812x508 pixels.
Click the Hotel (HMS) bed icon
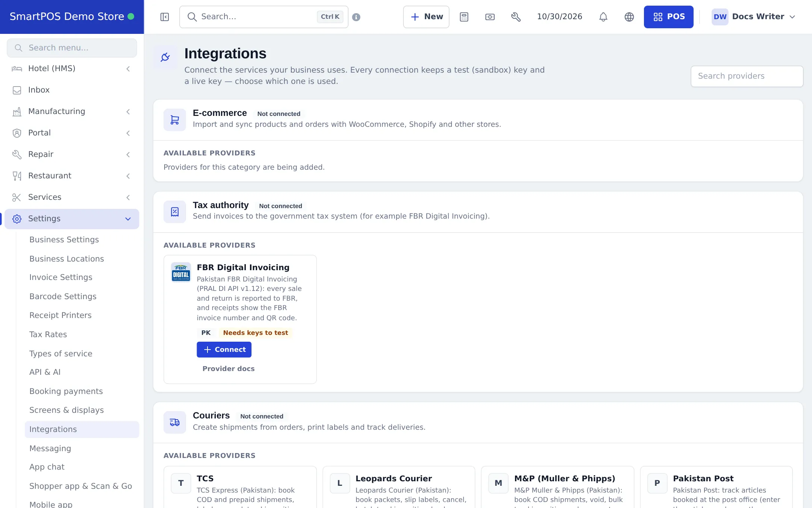17,68
